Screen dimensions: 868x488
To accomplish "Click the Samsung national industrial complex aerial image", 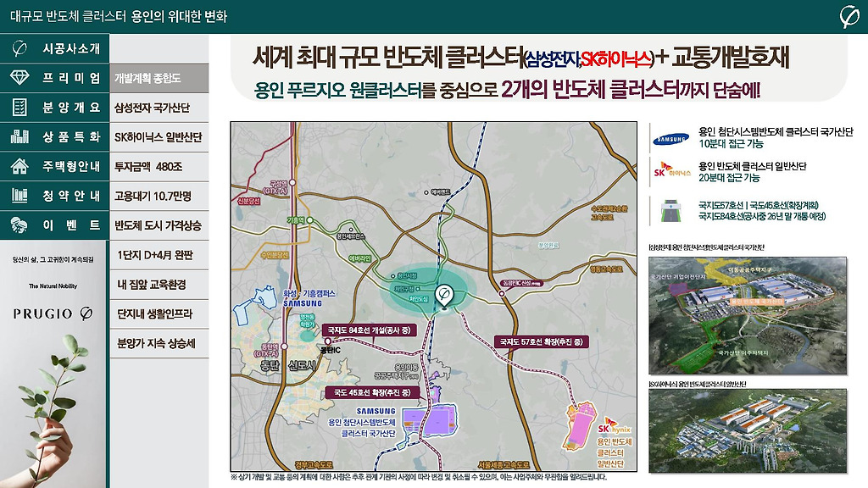I will (748, 315).
